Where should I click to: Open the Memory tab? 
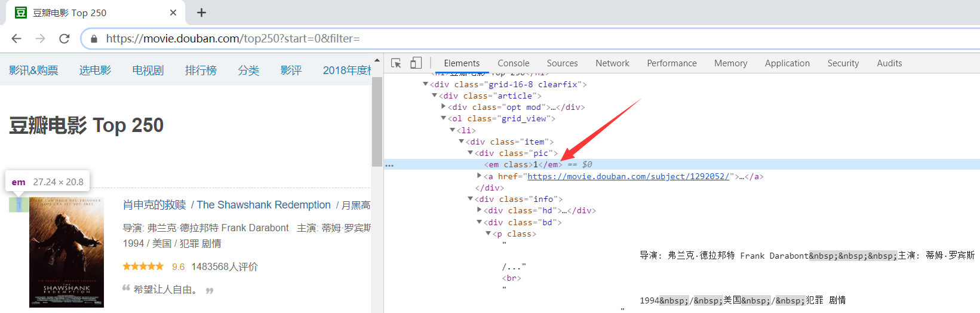730,63
